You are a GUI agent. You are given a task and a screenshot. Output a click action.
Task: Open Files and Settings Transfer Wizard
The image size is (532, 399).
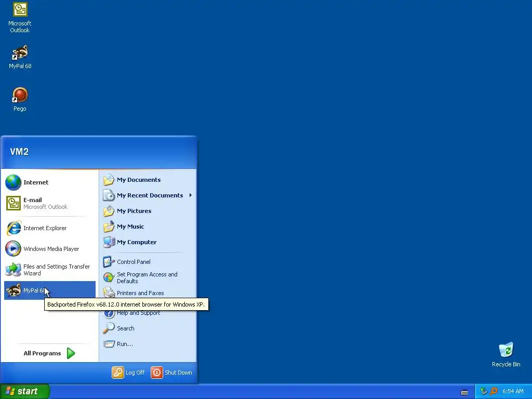point(50,270)
